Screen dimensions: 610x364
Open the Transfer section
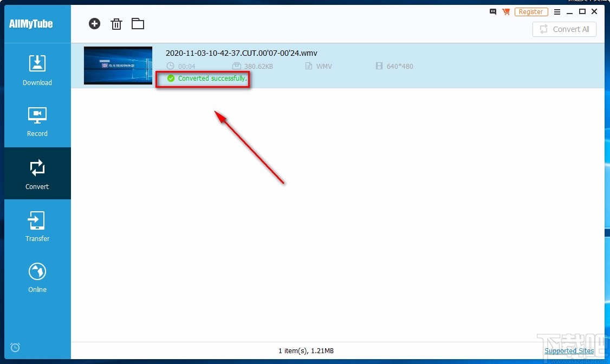[37, 226]
